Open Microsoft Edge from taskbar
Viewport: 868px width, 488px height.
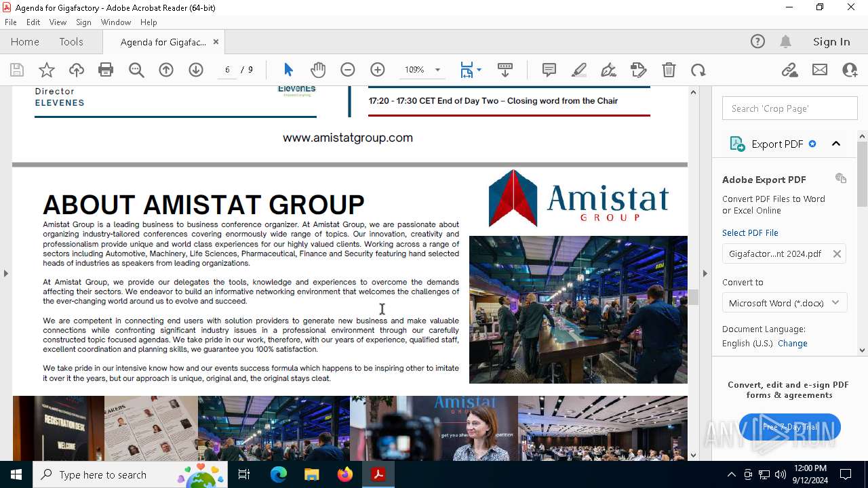tap(279, 474)
